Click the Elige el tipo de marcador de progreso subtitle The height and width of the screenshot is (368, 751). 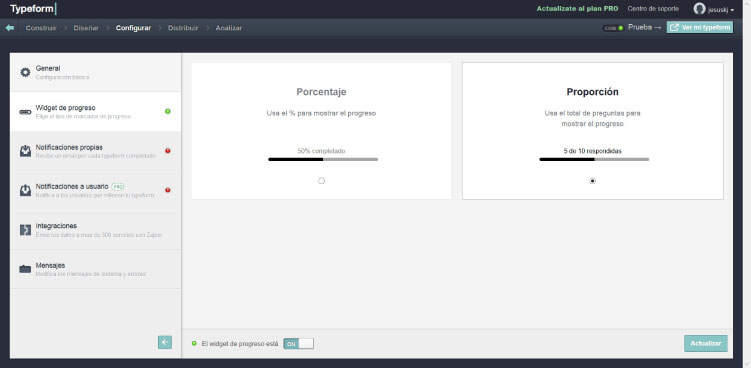coord(83,116)
